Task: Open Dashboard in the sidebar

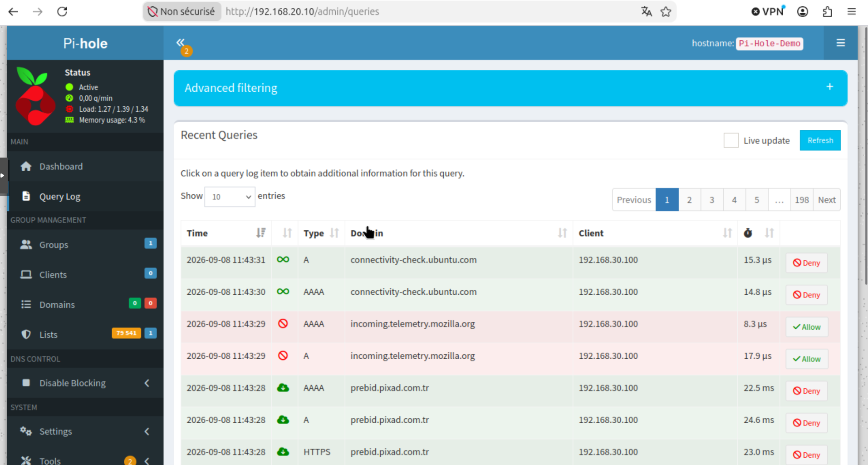Action: point(85,166)
